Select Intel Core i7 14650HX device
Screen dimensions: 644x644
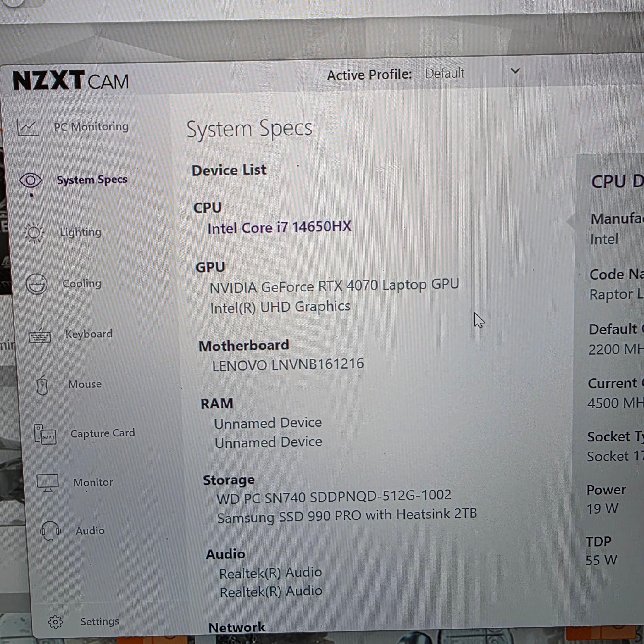point(279,228)
